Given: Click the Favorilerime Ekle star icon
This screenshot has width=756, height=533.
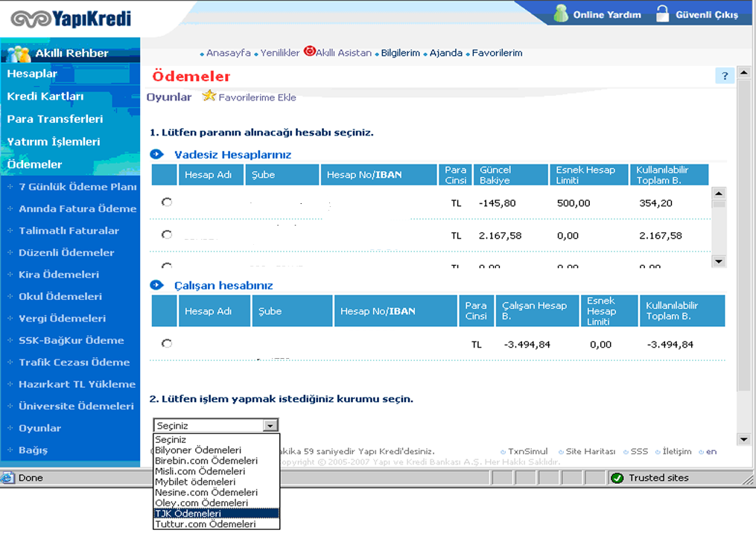Looking at the screenshot, I should [x=209, y=96].
